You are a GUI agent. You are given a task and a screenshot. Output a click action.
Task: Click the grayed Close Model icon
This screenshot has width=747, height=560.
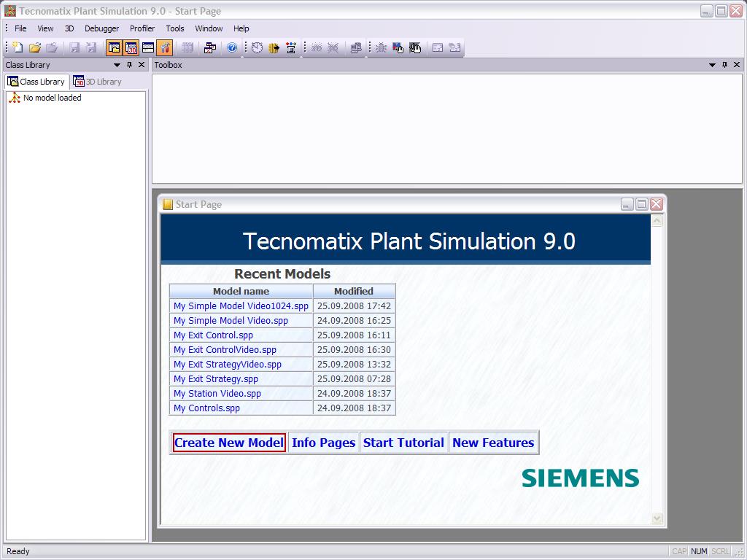point(52,47)
